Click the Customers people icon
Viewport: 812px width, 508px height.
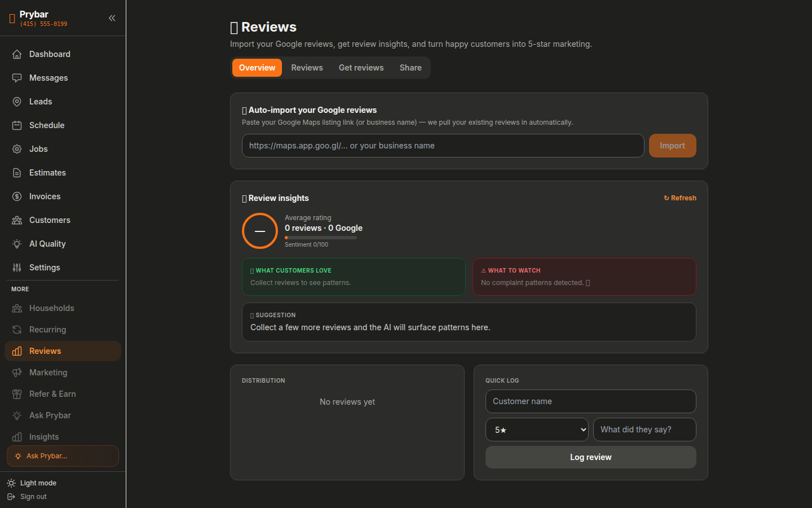[17, 220]
